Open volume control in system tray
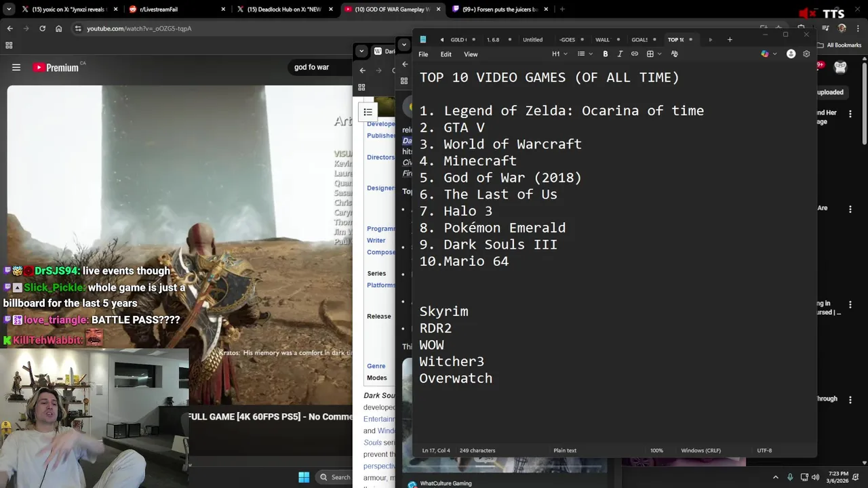The width and height of the screenshot is (868, 488). point(815,476)
